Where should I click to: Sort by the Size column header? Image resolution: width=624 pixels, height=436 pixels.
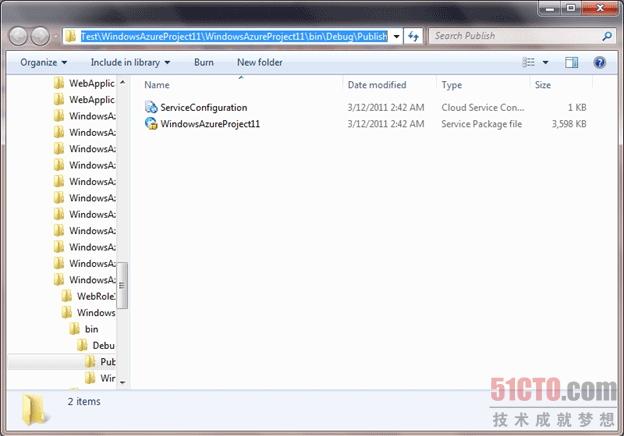[543, 85]
